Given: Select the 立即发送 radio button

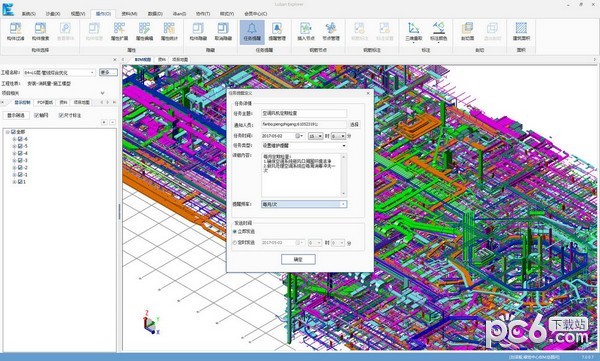Looking at the screenshot, I should click(235, 232).
